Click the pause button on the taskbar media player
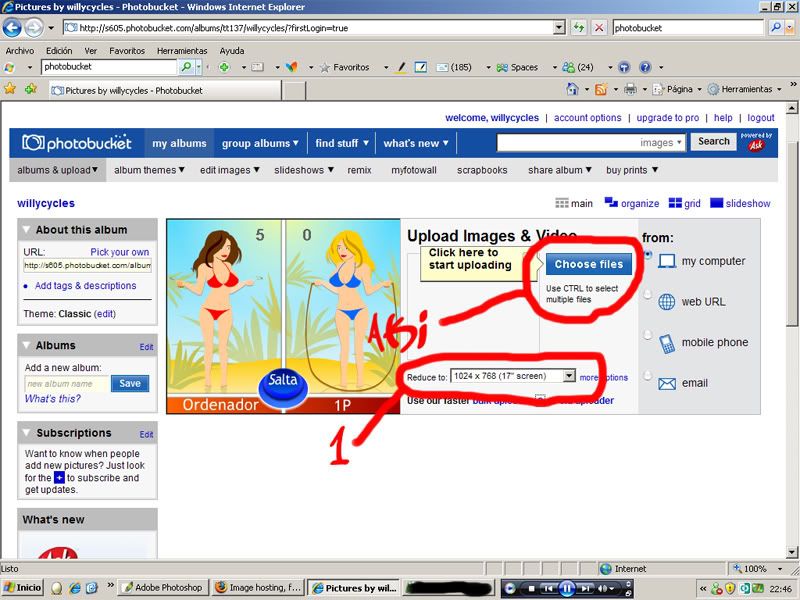 point(567,588)
